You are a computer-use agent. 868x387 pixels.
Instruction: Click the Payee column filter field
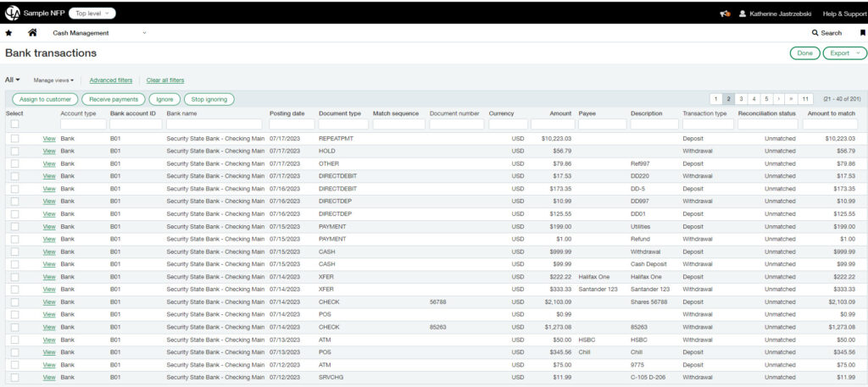coord(602,124)
